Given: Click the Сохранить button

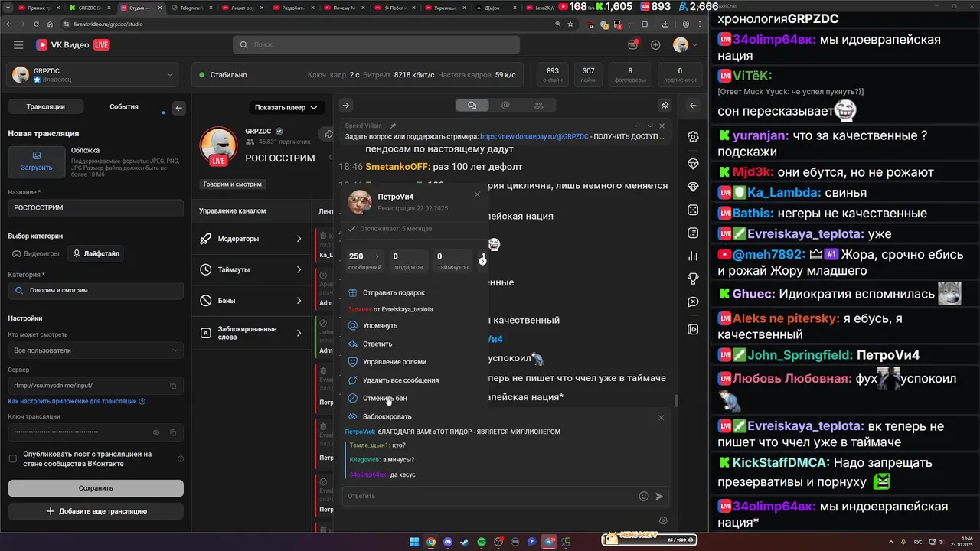Looking at the screenshot, I should click(96, 488).
